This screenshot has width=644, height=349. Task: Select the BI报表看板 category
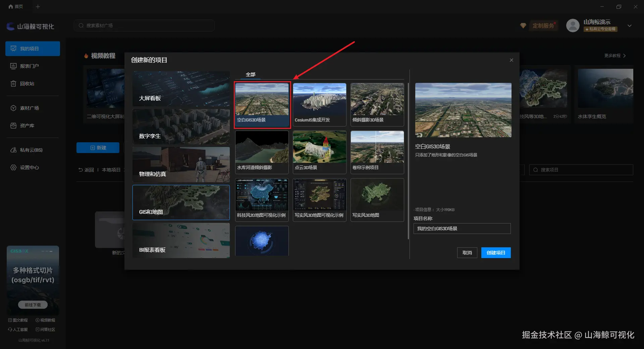click(181, 240)
